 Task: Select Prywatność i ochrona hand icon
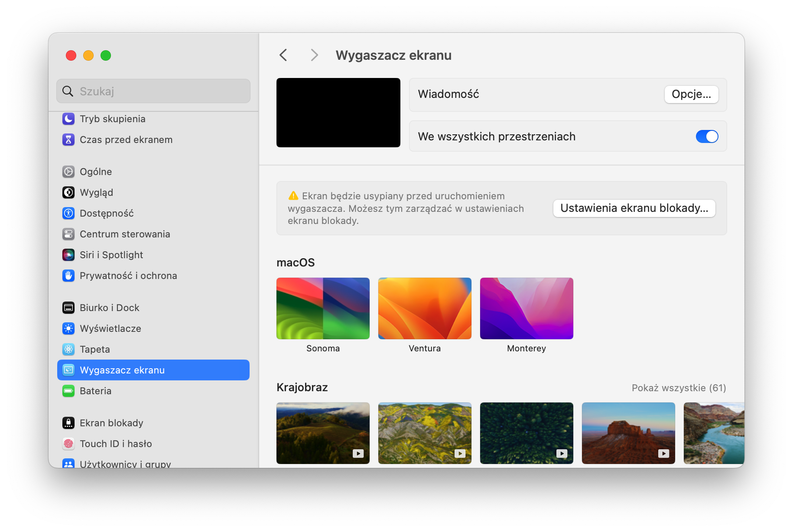coord(68,276)
